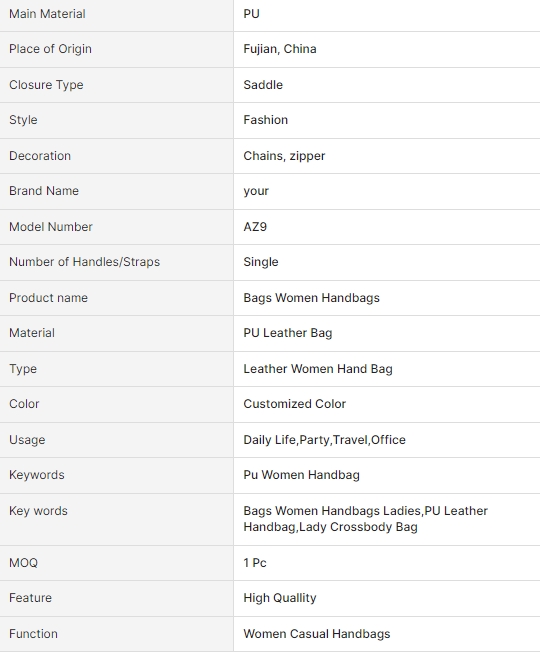Select the Chains, zipper decoration value
The width and height of the screenshot is (540, 652).
[284, 156]
